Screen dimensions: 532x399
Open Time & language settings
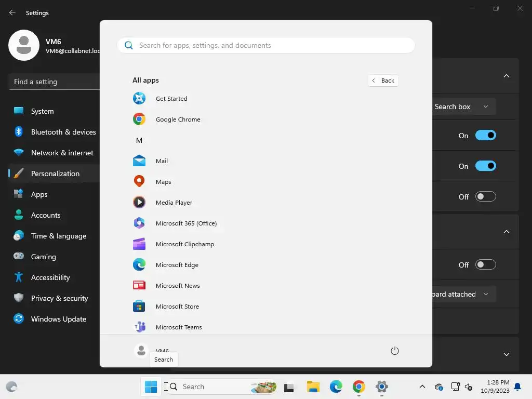click(54, 236)
